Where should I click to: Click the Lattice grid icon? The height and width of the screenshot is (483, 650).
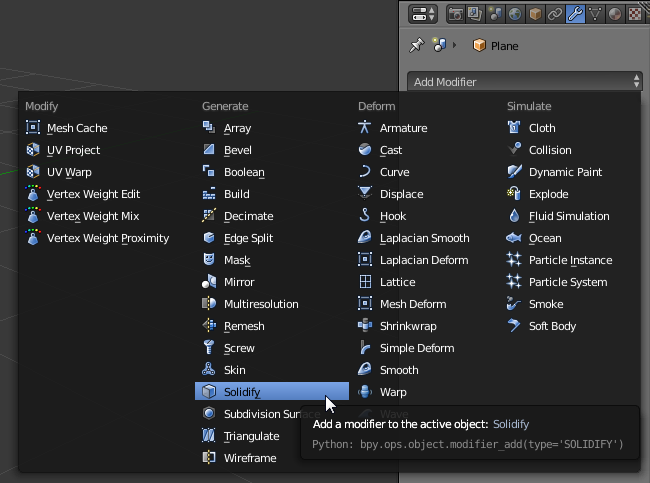pyautogui.click(x=365, y=281)
